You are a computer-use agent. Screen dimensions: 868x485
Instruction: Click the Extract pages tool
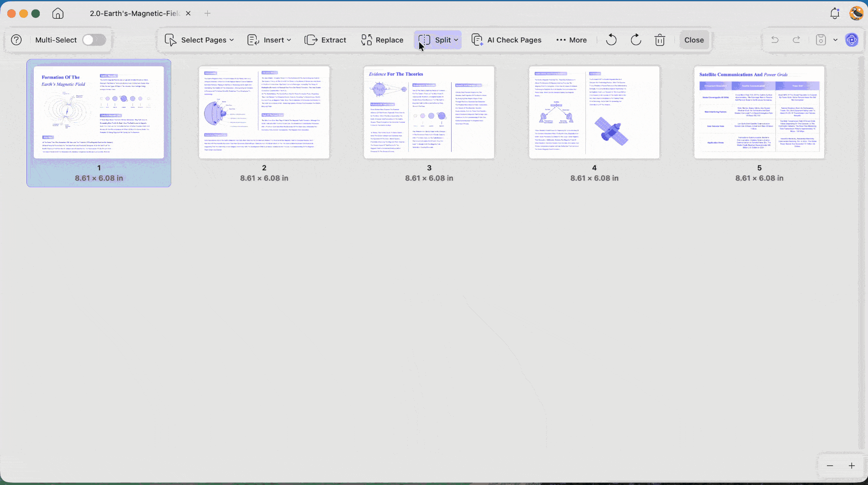325,40
